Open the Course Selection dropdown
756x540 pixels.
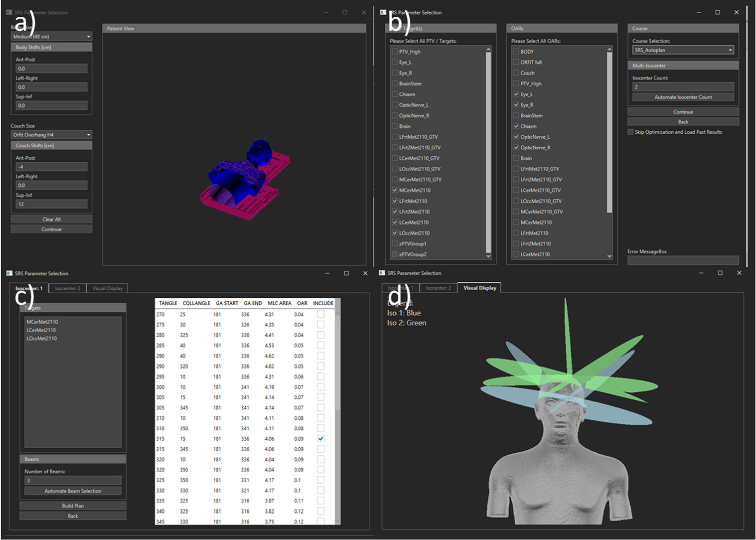click(x=682, y=50)
